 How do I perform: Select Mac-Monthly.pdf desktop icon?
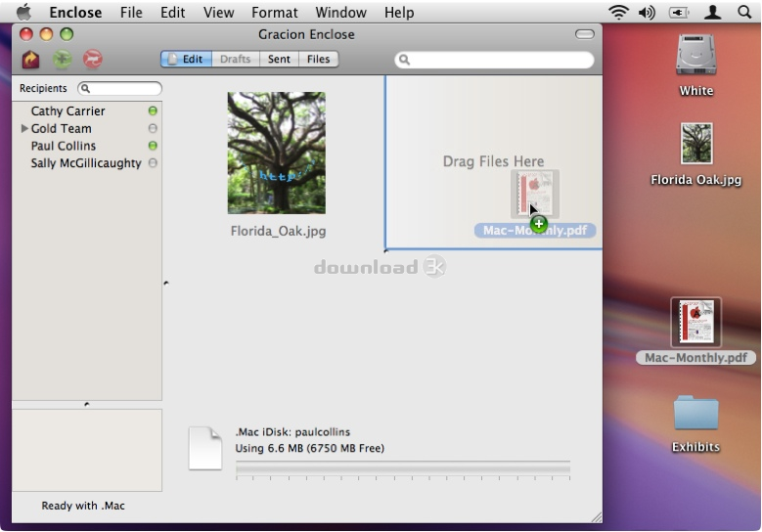(695, 322)
